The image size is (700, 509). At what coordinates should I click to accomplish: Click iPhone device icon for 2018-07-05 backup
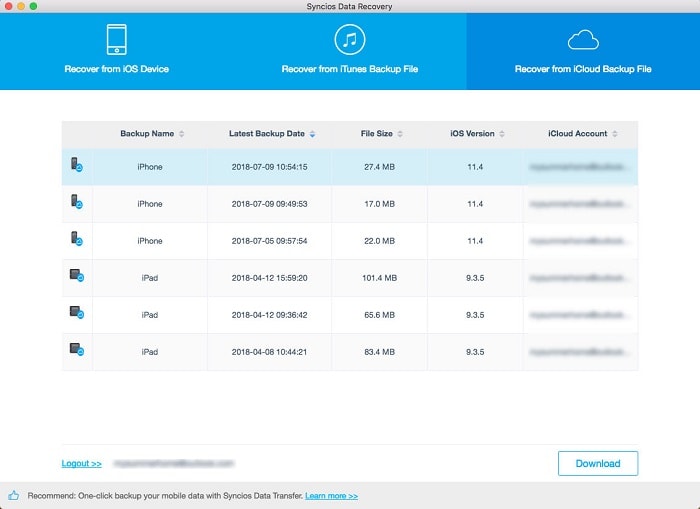pyautogui.click(x=76, y=239)
